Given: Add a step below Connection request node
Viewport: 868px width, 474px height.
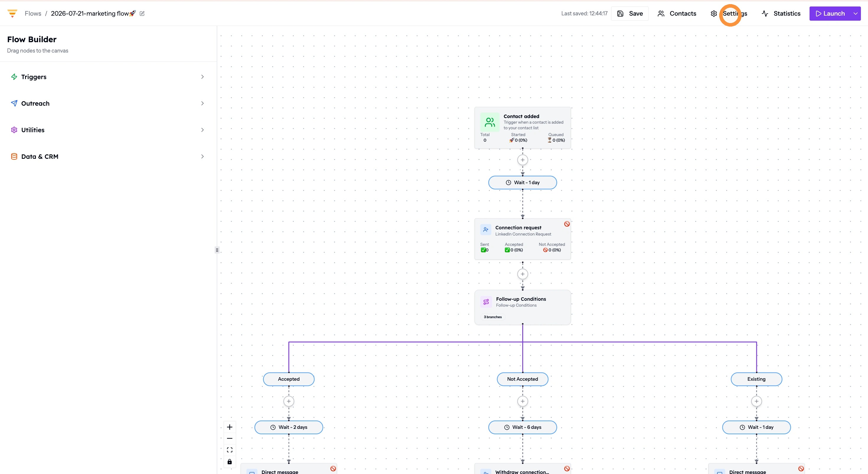Looking at the screenshot, I should click(523, 274).
